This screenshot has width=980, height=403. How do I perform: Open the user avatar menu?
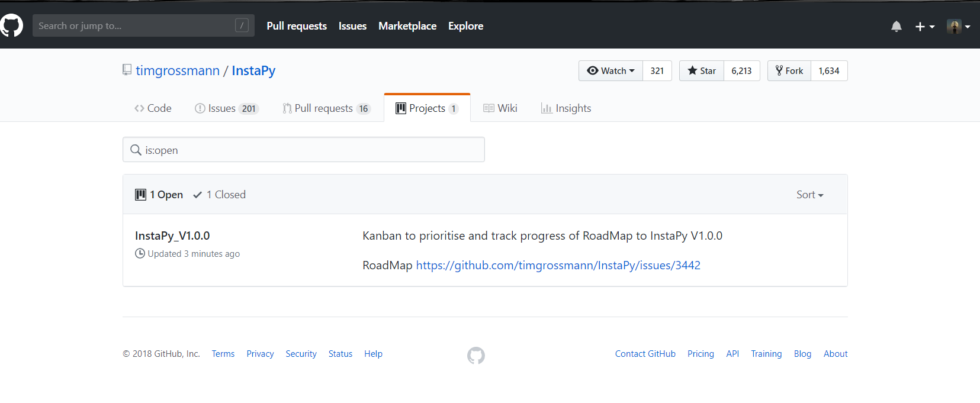tap(958, 26)
